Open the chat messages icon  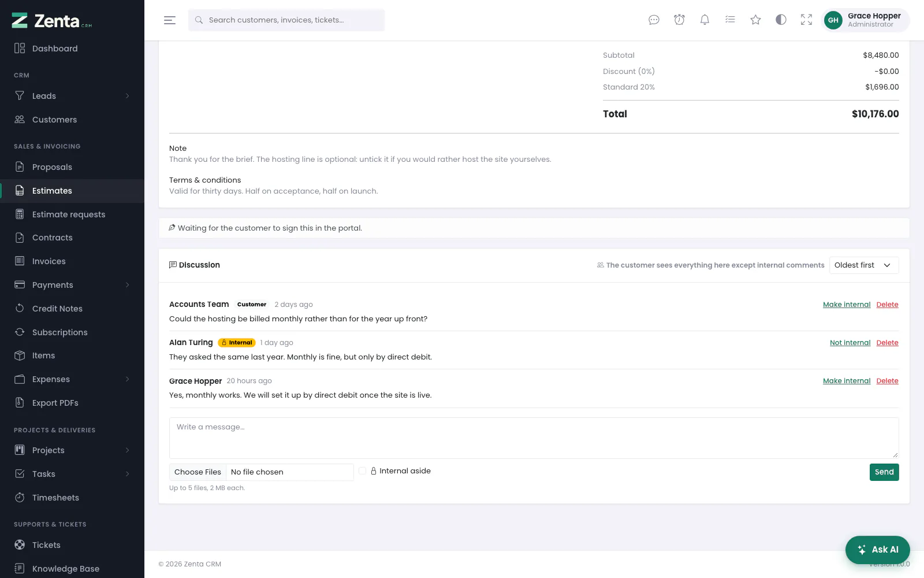tap(654, 20)
